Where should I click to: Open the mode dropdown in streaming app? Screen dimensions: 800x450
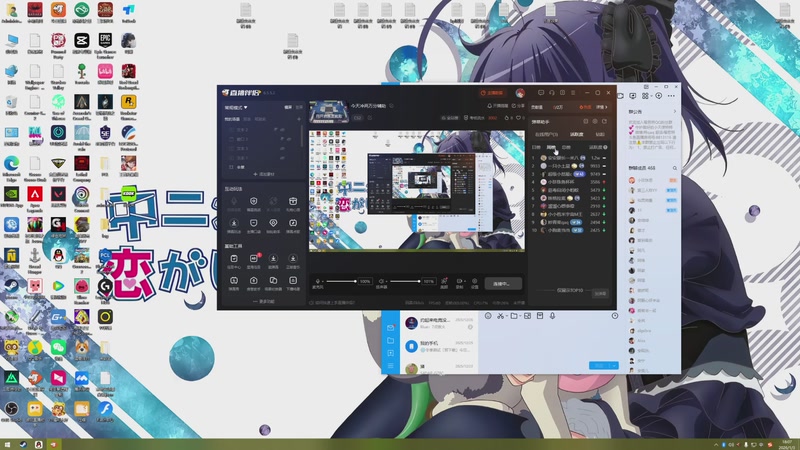pyautogui.click(x=236, y=108)
